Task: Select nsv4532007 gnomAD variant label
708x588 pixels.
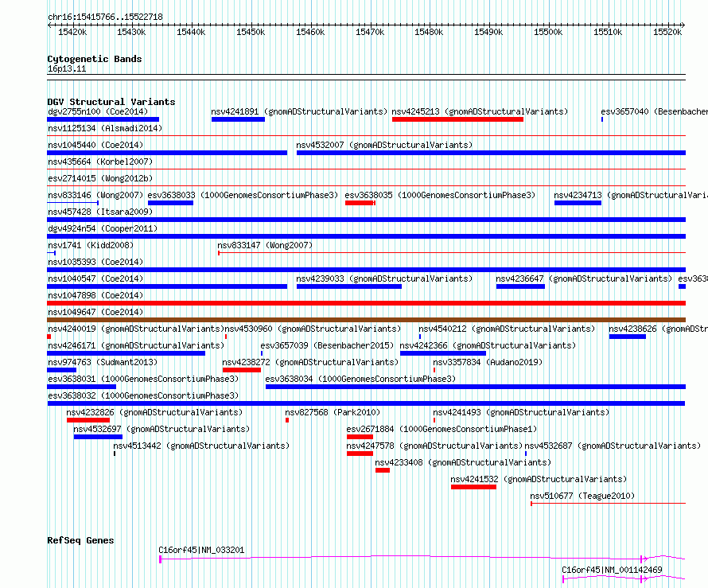Action: pyautogui.click(x=384, y=145)
